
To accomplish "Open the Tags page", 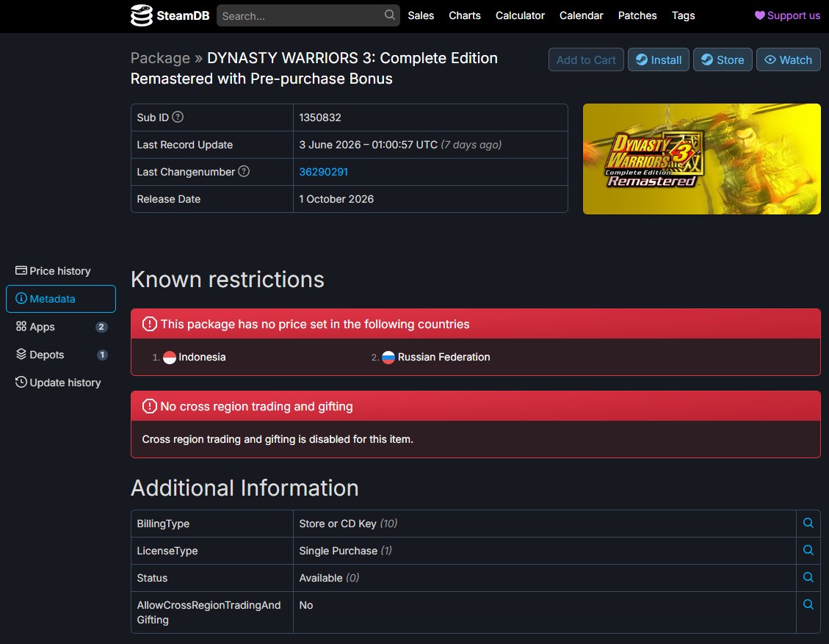I will pyautogui.click(x=683, y=16).
